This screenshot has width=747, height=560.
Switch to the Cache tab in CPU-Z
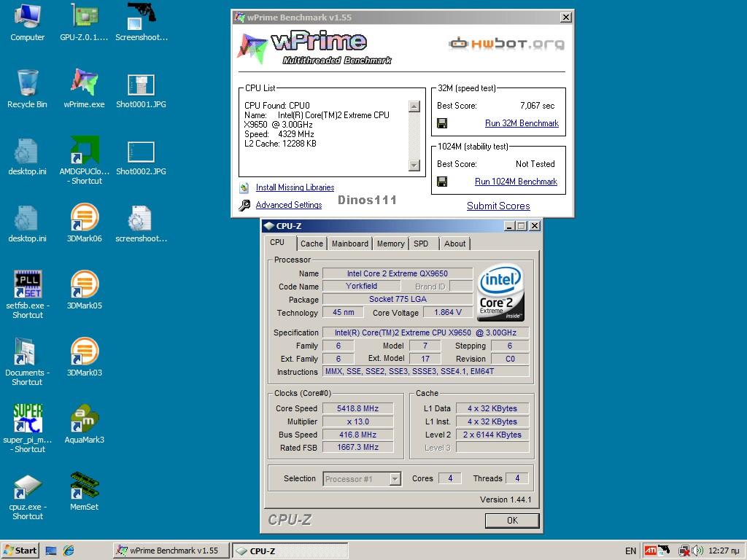point(311,244)
